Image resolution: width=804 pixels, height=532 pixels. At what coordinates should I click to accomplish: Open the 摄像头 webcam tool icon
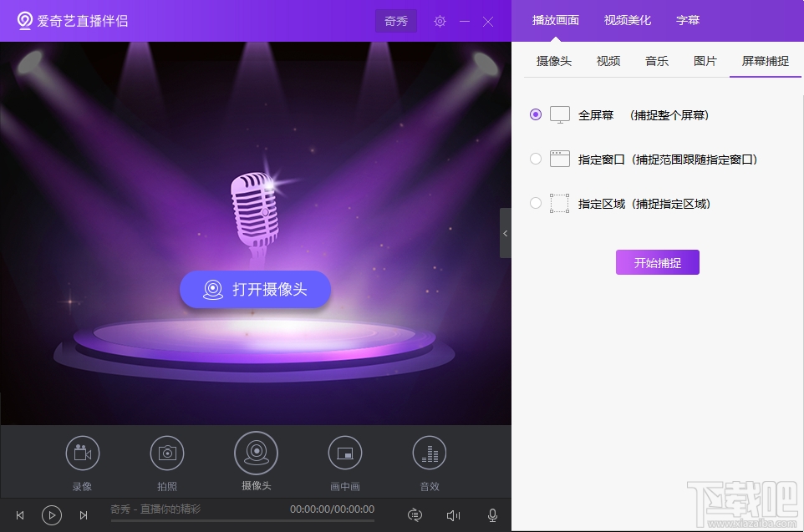[x=256, y=453]
